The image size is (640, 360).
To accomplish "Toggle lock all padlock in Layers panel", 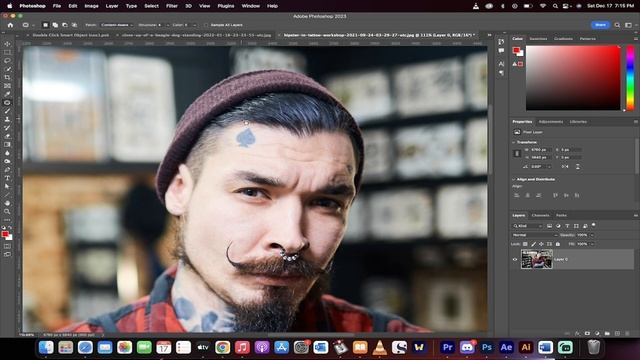I will tap(558, 244).
